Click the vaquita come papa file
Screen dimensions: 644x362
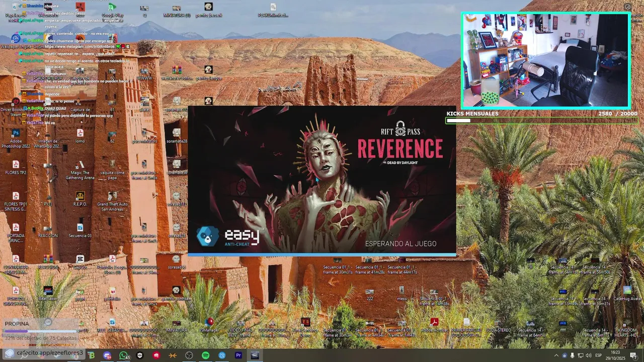pyautogui.click(x=112, y=170)
